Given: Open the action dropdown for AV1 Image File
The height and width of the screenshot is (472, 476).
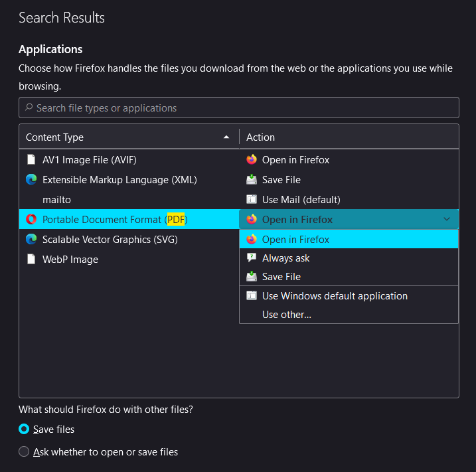Looking at the screenshot, I should [x=349, y=160].
